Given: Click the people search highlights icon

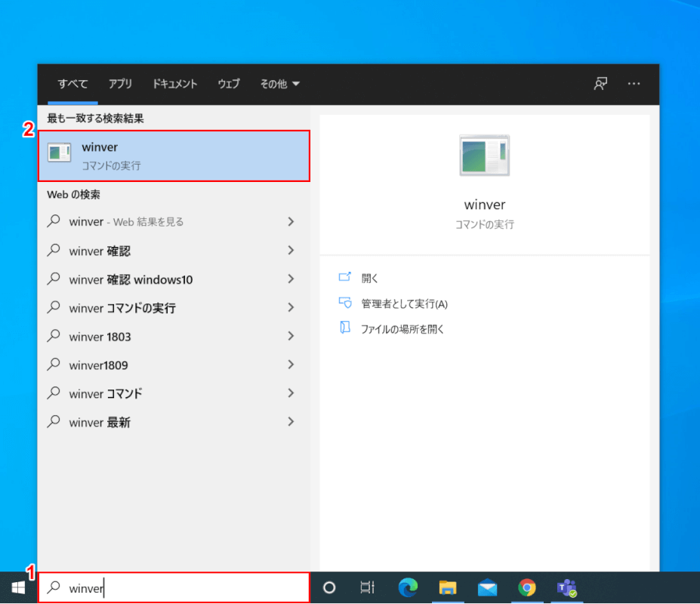Looking at the screenshot, I should (x=600, y=84).
